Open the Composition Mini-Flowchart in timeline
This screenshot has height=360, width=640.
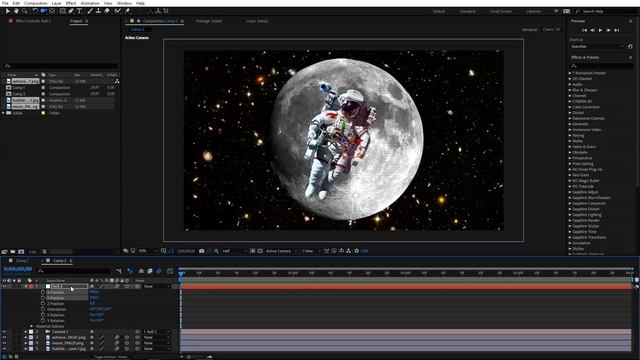coord(119,271)
